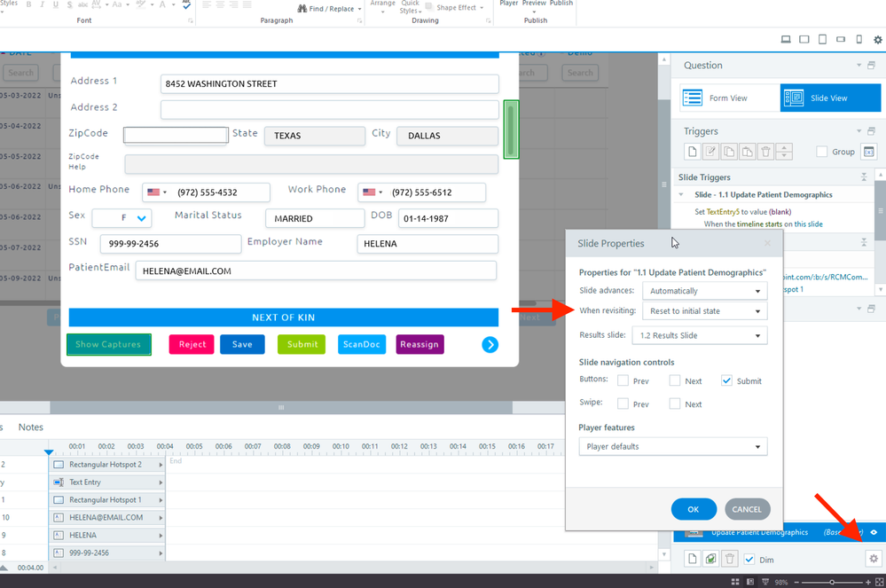Cancel the Slide Properties dialog
This screenshot has height=588, width=886.
pos(747,509)
